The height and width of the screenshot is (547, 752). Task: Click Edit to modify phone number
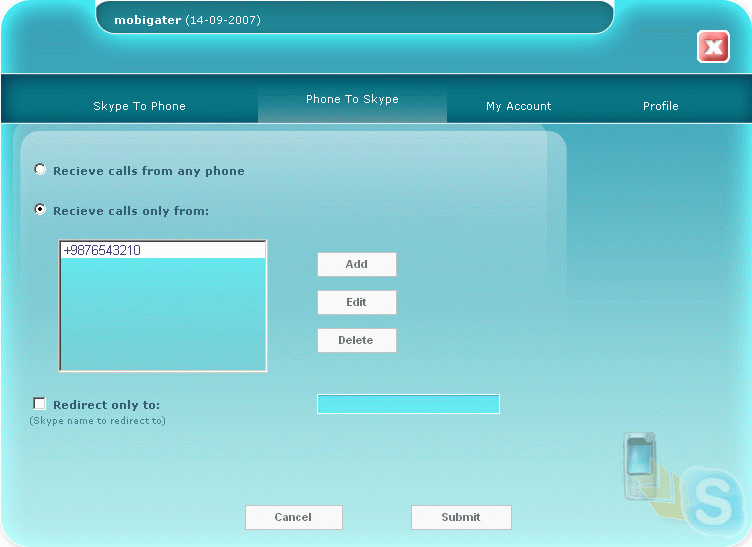tap(356, 302)
